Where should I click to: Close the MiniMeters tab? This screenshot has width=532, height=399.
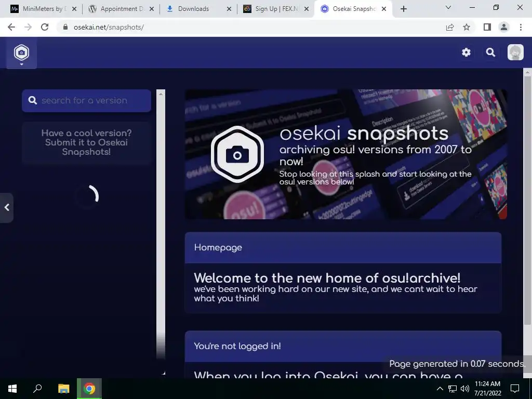pyautogui.click(x=74, y=9)
